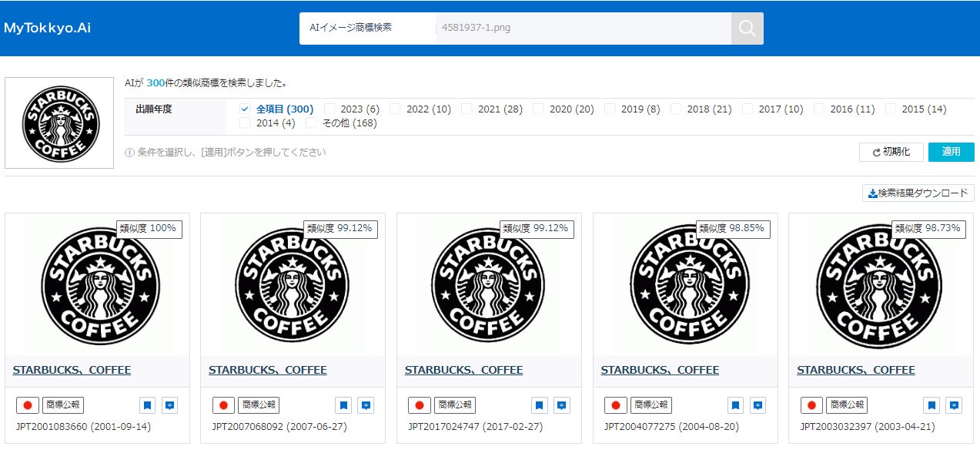Check the 2017 (10) year filter
This screenshot has height=450, width=980.
pos(748,109)
